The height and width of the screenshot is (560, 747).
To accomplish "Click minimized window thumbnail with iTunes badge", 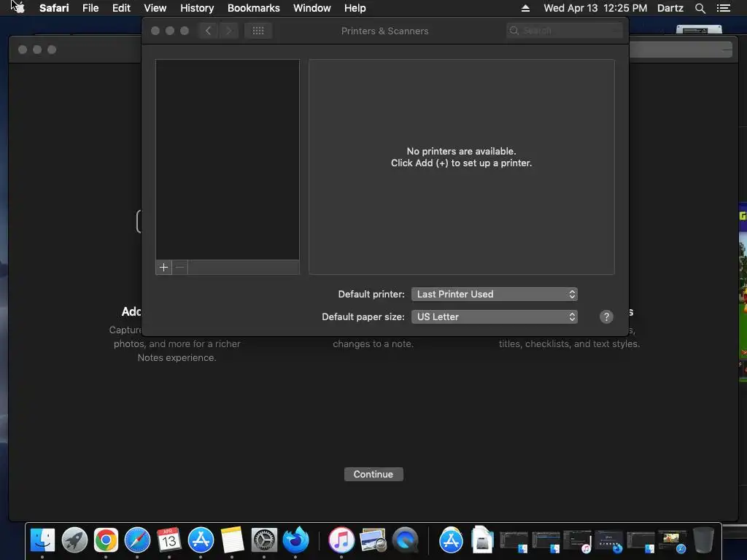I will pyautogui.click(x=578, y=542).
